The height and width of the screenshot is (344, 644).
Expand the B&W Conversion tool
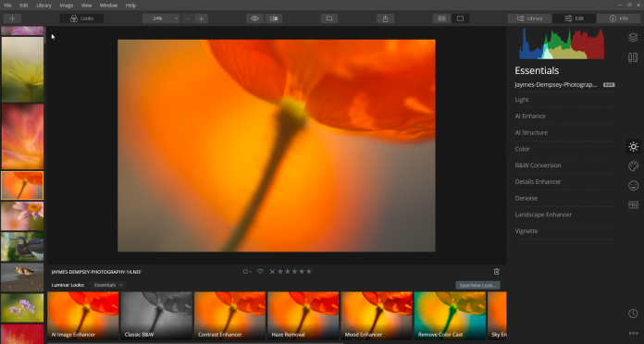tap(564, 166)
